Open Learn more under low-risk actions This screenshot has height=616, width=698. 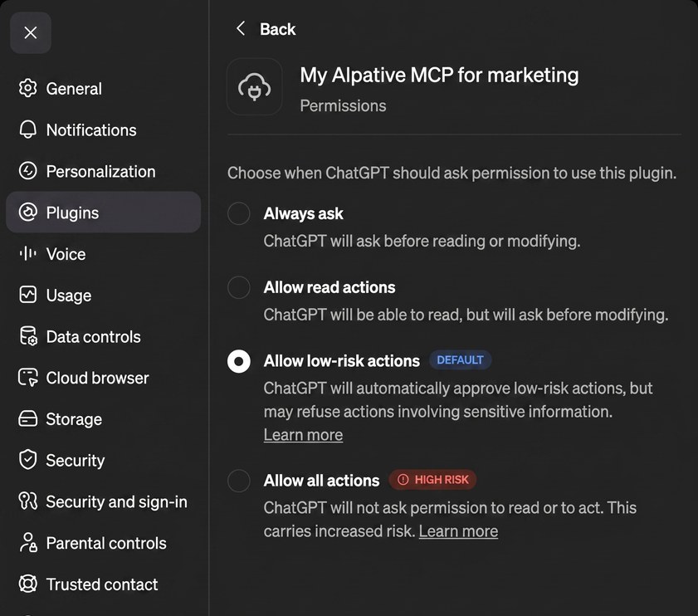tap(303, 435)
